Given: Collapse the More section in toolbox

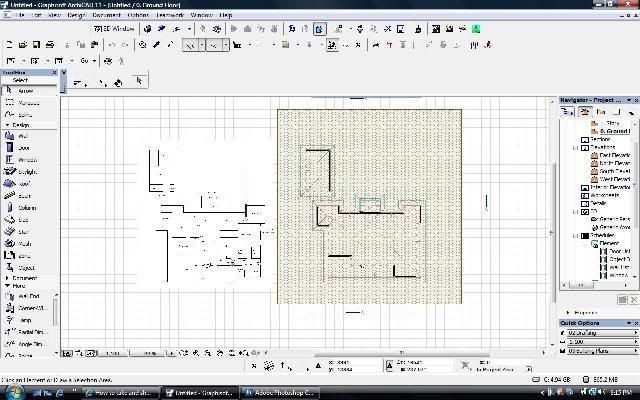Looking at the screenshot, I should [7, 286].
